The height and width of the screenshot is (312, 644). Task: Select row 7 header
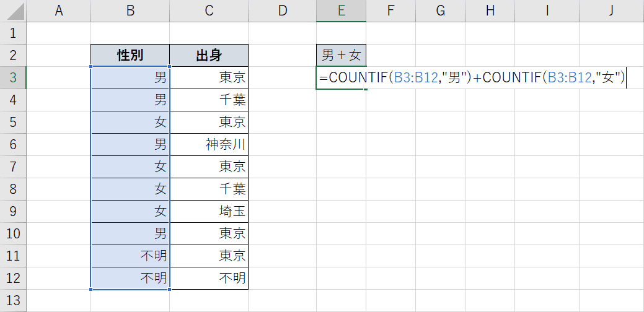[13, 167]
